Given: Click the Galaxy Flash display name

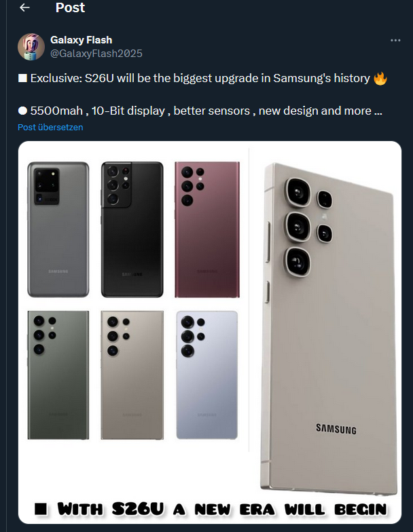Looking at the screenshot, I should click(81, 40).
